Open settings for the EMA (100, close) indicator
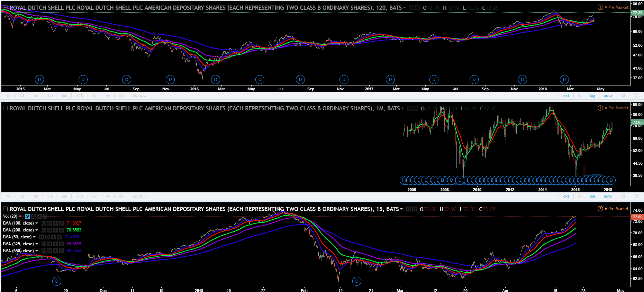644x292 pixels. click(x=50, y=223)
